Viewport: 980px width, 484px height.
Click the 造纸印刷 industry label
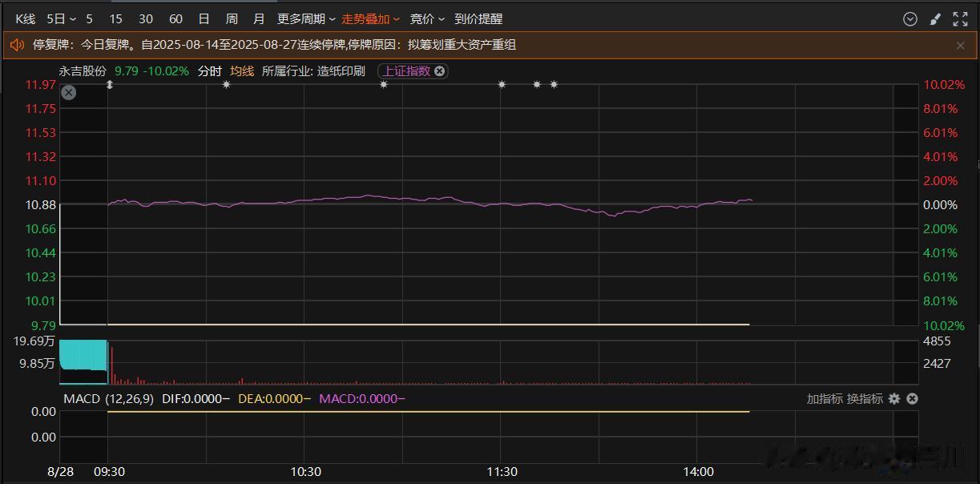(x=341, y=71)
